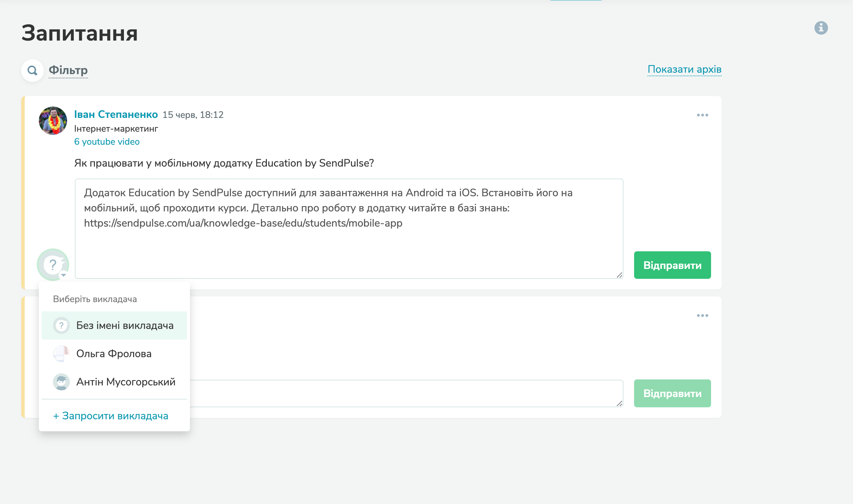Open '6 youtube video' lesson link

tap(107, 142)
